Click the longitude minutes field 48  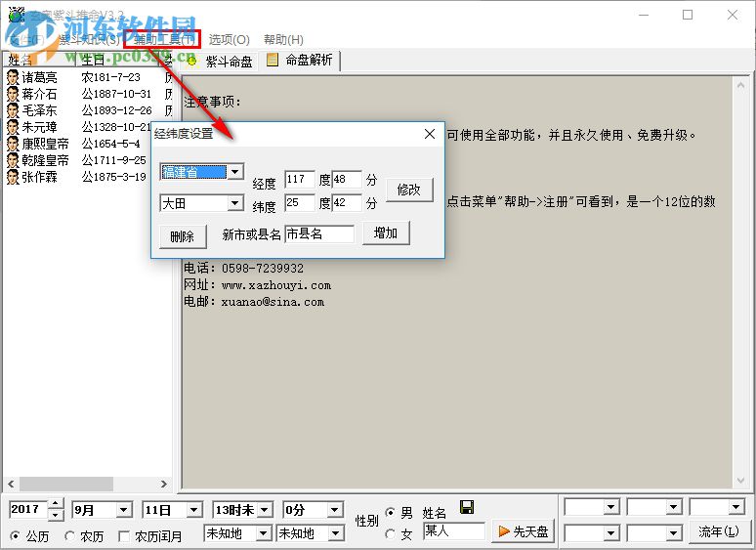347,180
